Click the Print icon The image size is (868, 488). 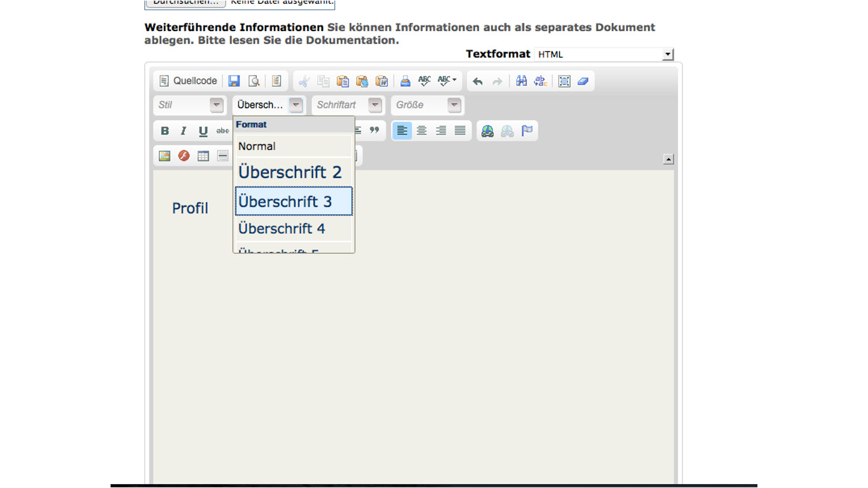click(x=405, y=81)
